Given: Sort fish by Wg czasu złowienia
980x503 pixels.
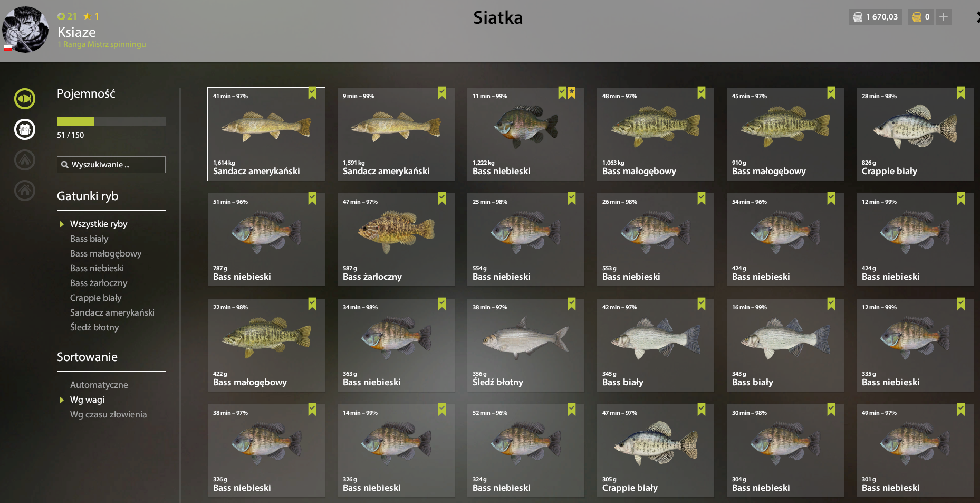Looking at the screenshot, I should point(109,414).
